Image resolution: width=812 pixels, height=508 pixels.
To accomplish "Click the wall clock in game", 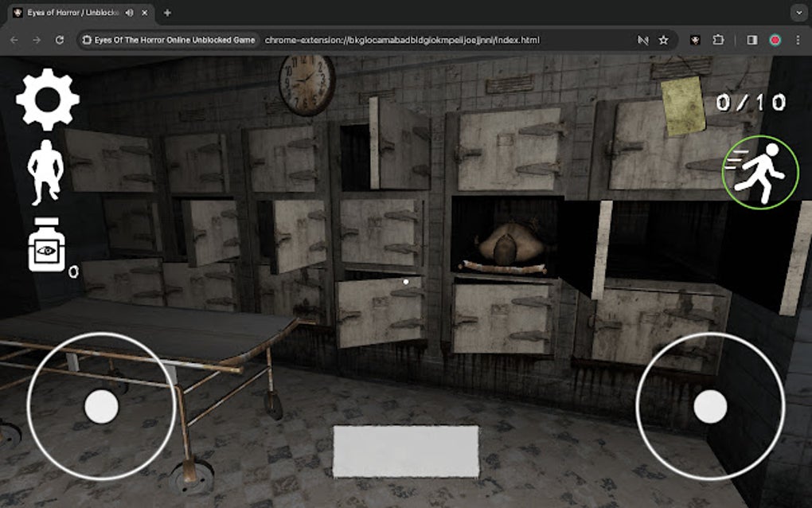I will point(307,84).
